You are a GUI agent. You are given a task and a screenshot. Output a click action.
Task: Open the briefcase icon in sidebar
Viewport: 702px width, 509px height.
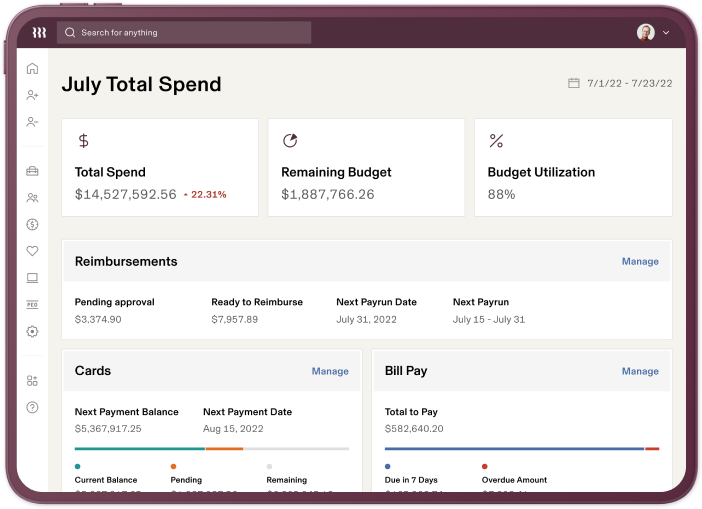point(32,171)
